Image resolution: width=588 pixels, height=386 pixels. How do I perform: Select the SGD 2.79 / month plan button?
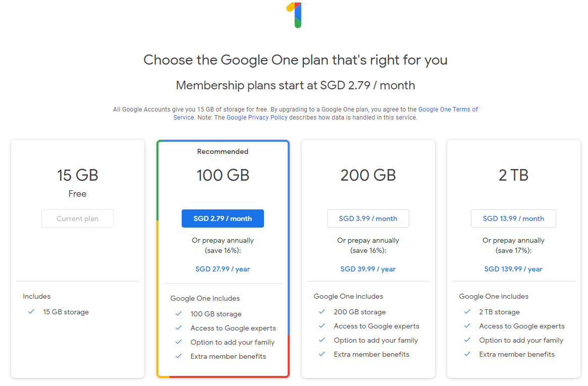223,218
